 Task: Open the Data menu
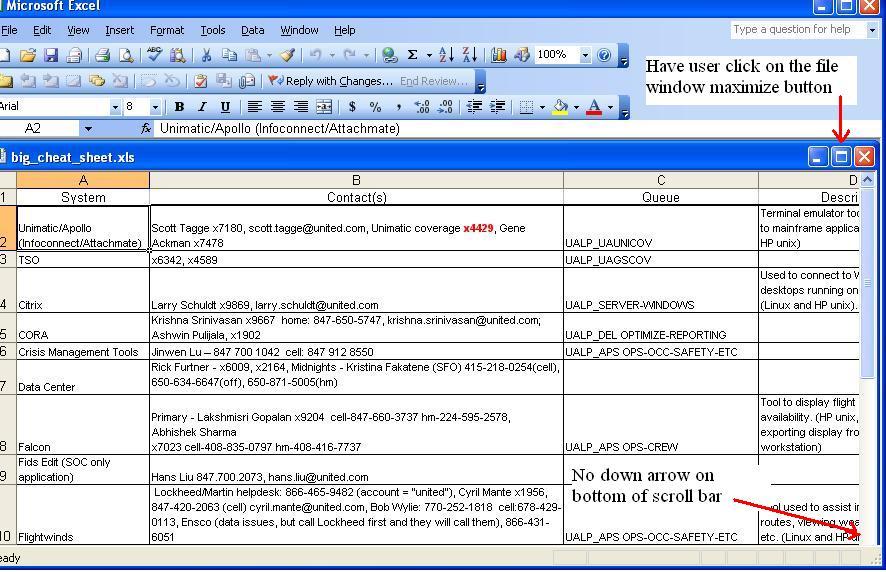[253, 31]
